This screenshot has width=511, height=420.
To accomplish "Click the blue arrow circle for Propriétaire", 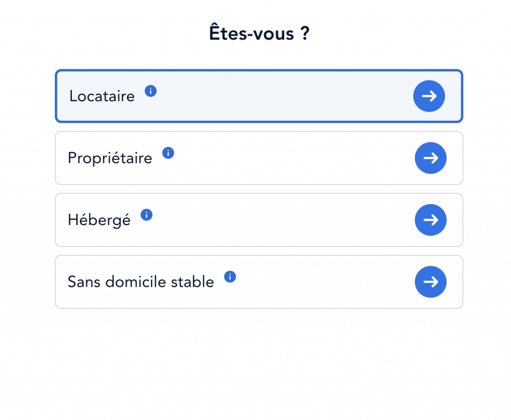I will [430, 158].
